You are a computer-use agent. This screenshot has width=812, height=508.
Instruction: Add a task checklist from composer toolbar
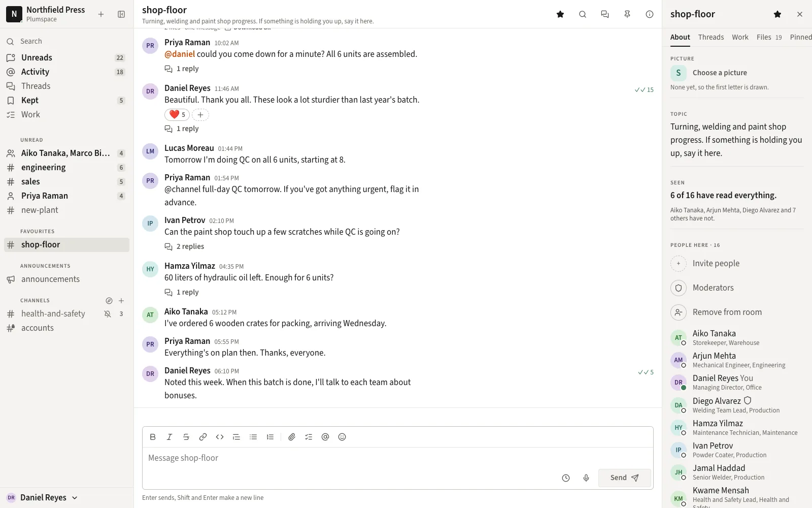(309, 437)
